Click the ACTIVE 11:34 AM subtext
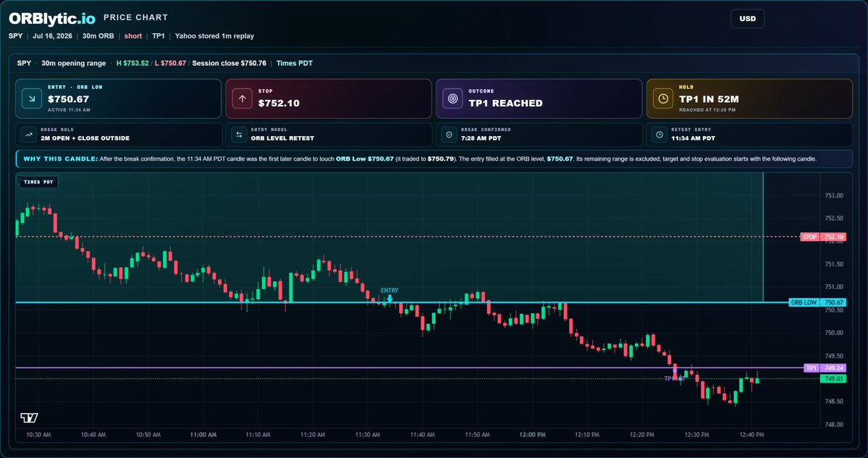 (69, 110)
